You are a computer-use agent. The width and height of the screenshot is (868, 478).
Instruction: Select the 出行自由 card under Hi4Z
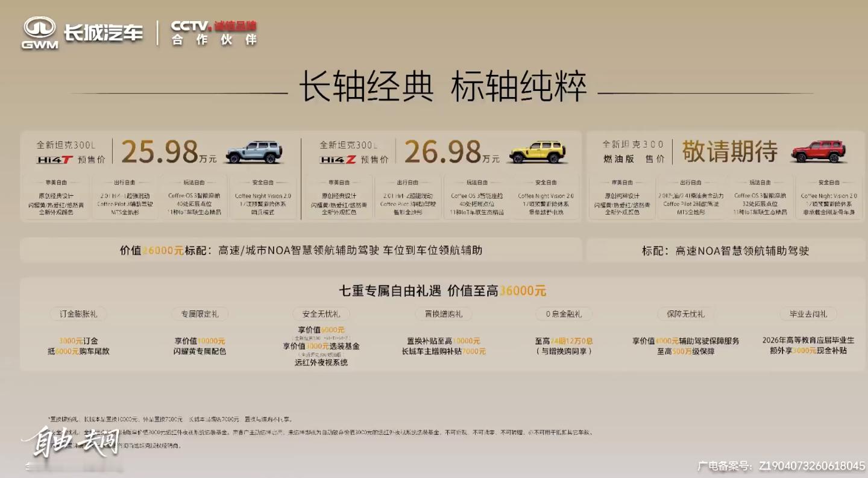408,197
